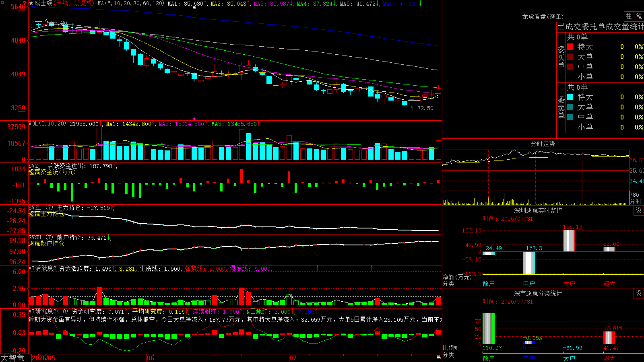Click the 中户 bar labeled -163.3 in the monitor chart
Viewport: 644px width, 362px height.
pos(529,263)
